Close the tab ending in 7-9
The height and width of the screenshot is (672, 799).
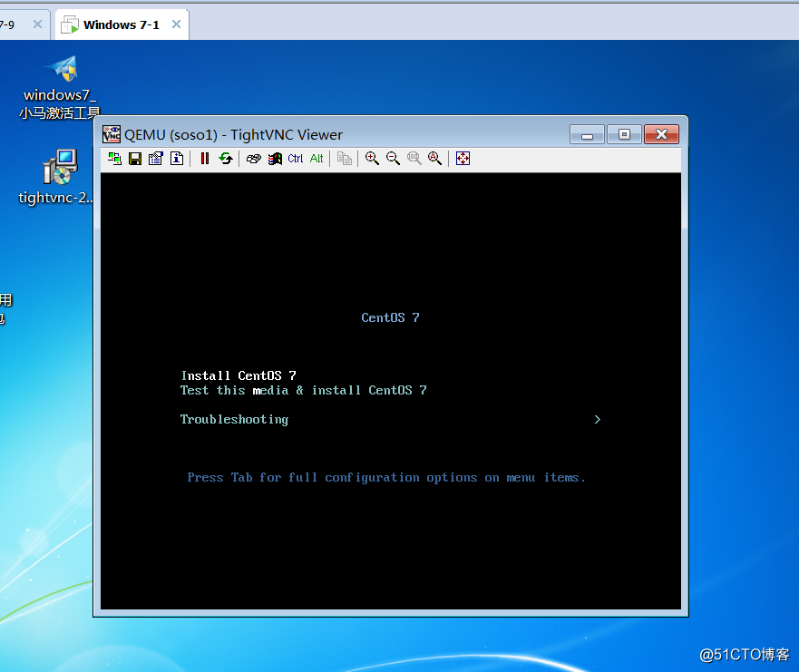(37, 24)
